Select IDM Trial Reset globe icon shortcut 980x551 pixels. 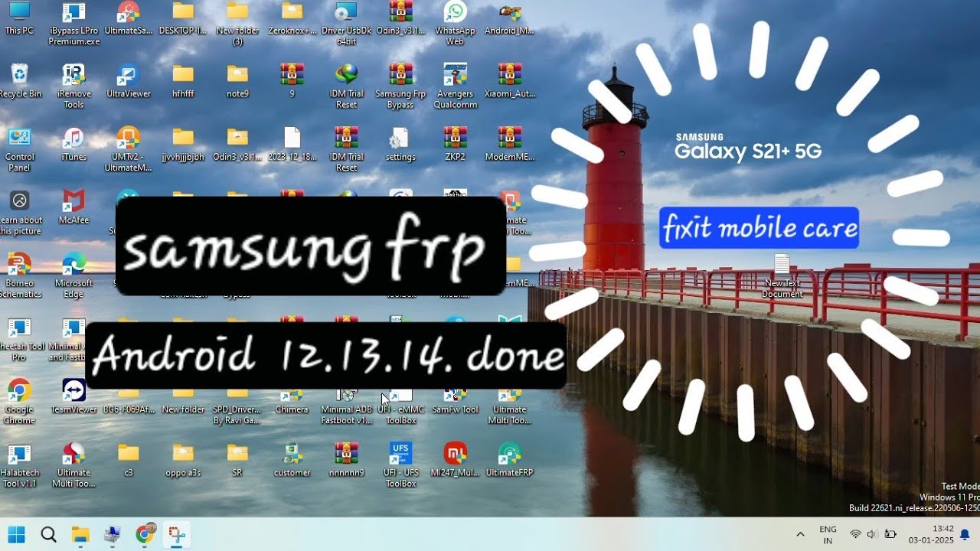tap(346, 86)
